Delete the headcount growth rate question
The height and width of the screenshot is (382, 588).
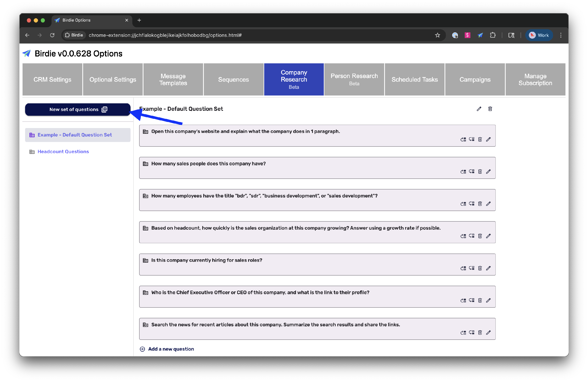click(480, 236)
